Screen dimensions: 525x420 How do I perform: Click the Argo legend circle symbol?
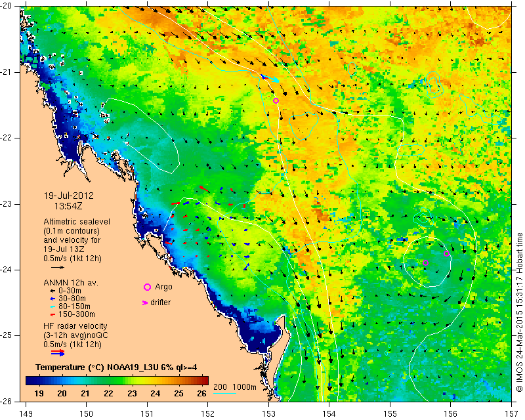point(147,287)
